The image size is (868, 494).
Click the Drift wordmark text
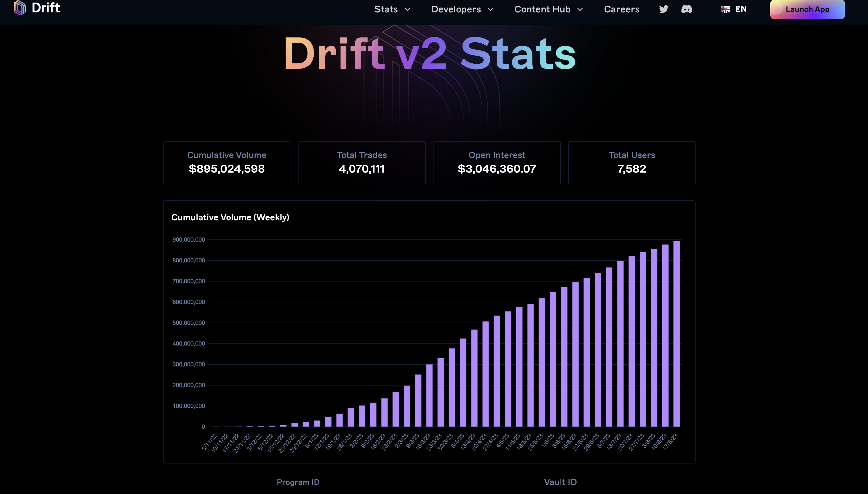pyautogui.click(x=46, y=8)
